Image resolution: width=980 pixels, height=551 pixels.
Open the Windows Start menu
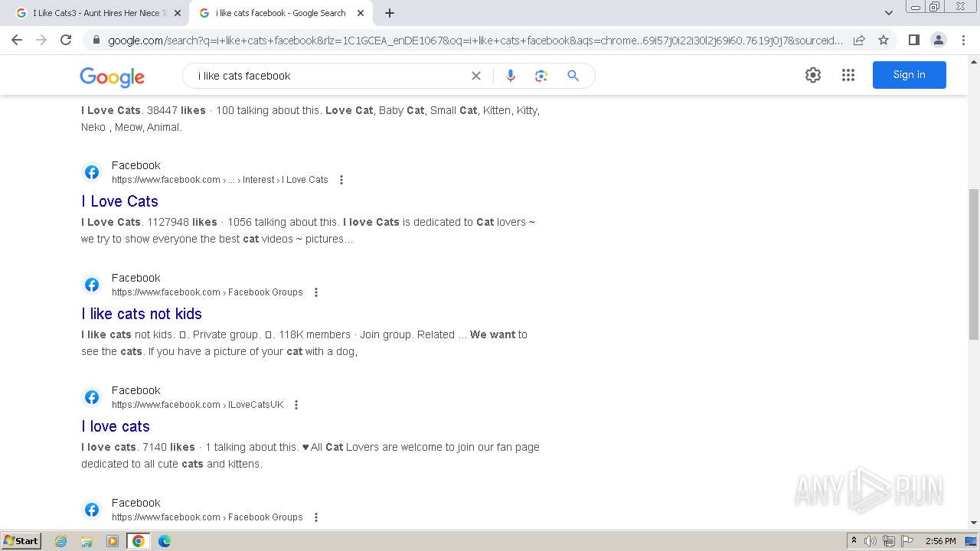pyautogui.click(x=21, y=541)
